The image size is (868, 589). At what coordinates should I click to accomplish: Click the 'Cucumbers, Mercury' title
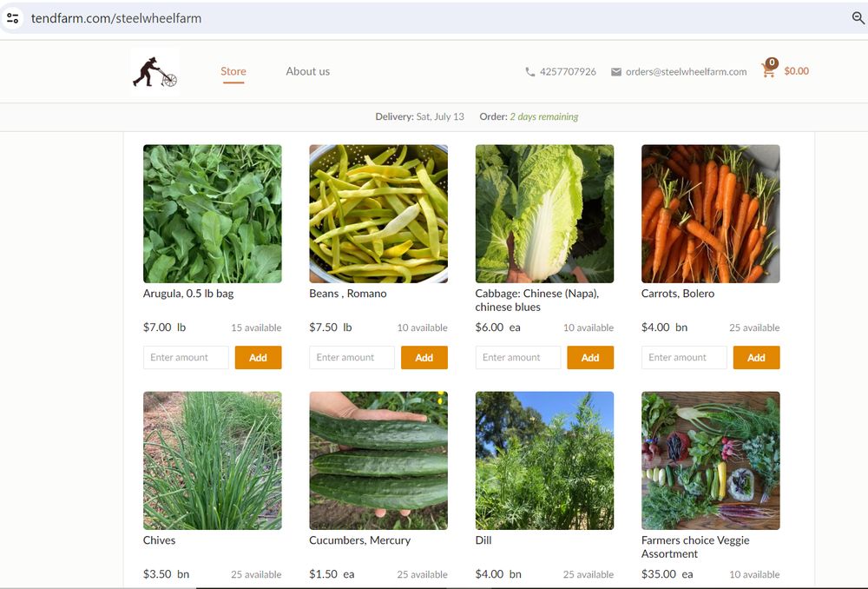click(x=360, y=540)
